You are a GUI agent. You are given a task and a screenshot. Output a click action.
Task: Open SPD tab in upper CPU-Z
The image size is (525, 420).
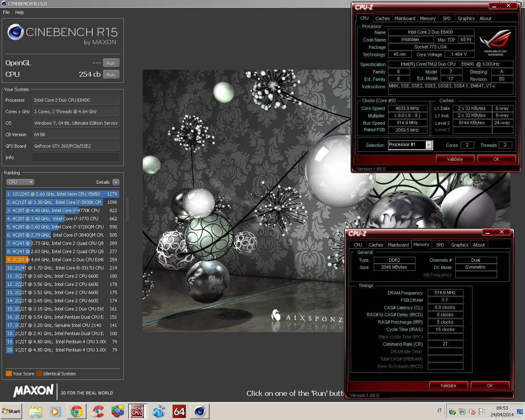447,18
